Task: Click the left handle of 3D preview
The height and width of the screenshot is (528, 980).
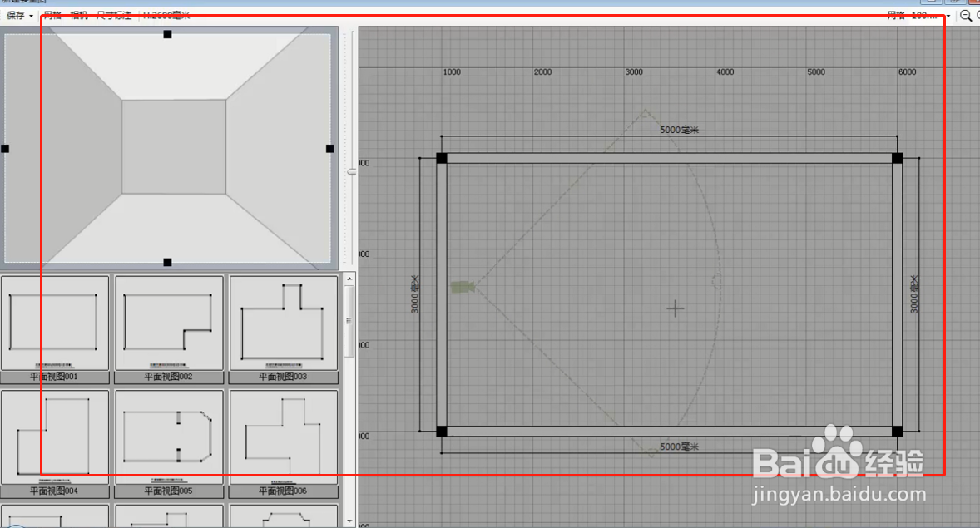Action: coord(5,149)
